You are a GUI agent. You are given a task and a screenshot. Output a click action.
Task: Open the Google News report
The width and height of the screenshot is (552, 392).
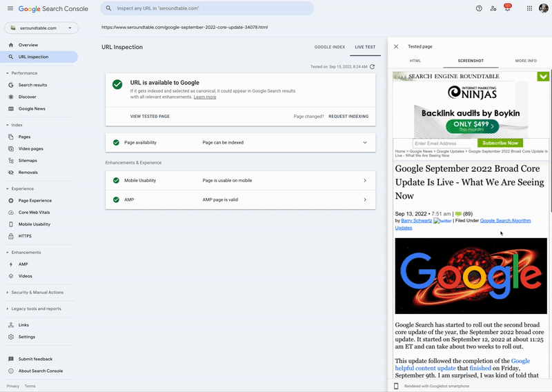point(32,109)
